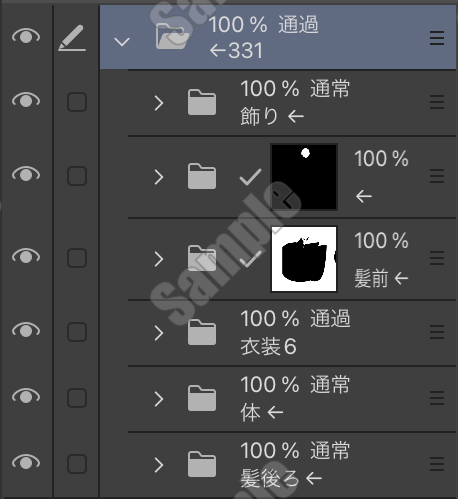
Task: Collapse the ←331 folder
Action: 122,42
